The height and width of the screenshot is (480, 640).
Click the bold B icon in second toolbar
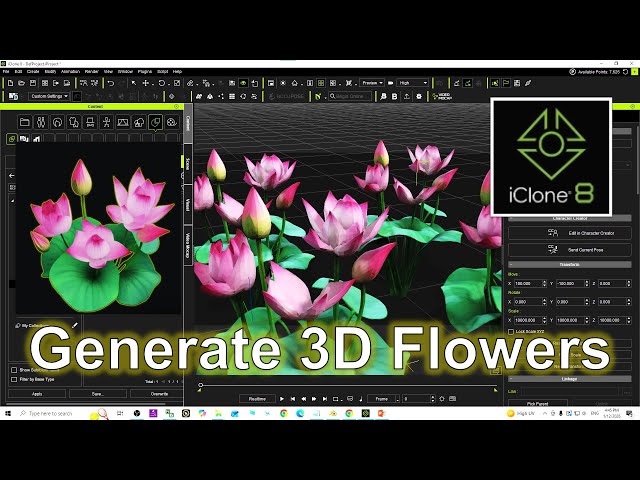[394, 96]
